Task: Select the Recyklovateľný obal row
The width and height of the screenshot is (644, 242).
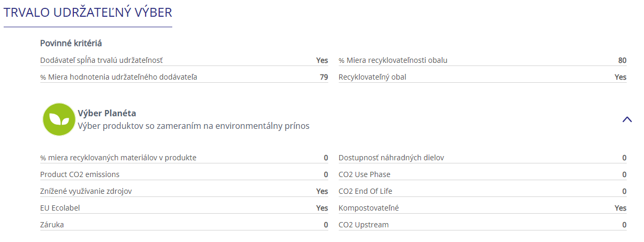Action: (x=483, y=77)
